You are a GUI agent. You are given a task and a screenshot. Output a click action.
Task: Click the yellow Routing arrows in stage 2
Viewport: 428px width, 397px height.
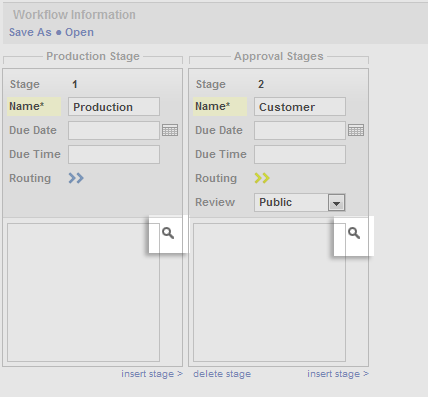click(x=262, y=178)
